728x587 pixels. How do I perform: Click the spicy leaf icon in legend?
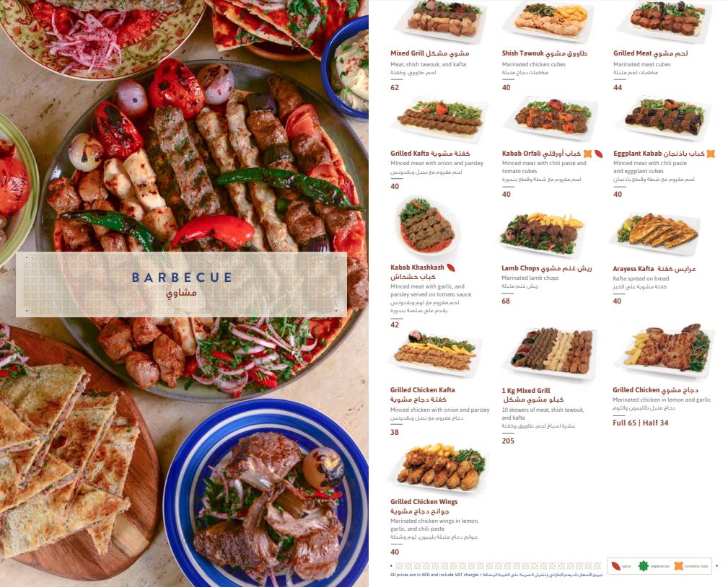point(615,565)
